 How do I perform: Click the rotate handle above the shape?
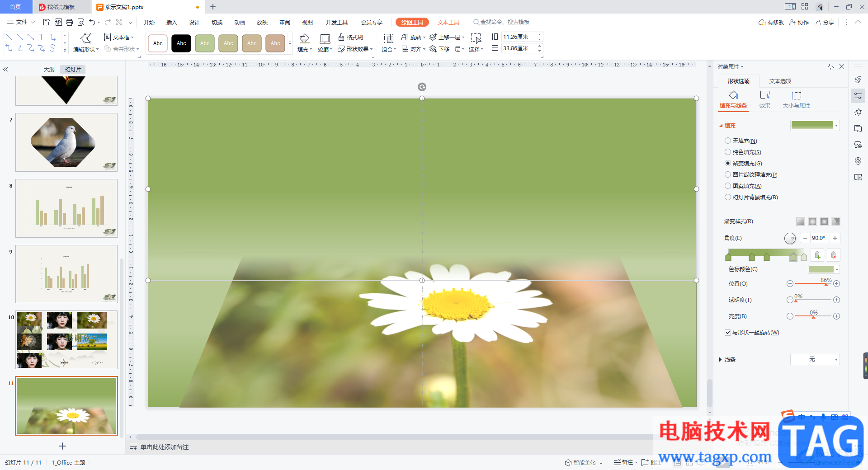[422, 87]
